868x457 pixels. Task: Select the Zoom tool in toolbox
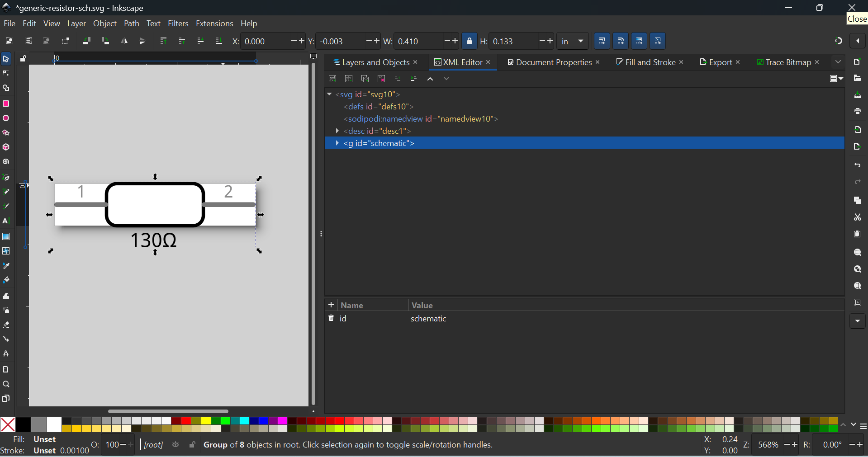[x=6, y=384]
